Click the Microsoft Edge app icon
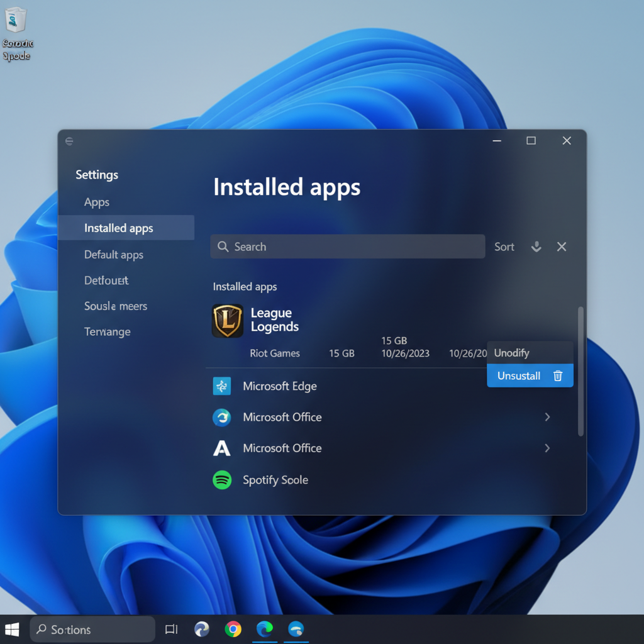 221,387
